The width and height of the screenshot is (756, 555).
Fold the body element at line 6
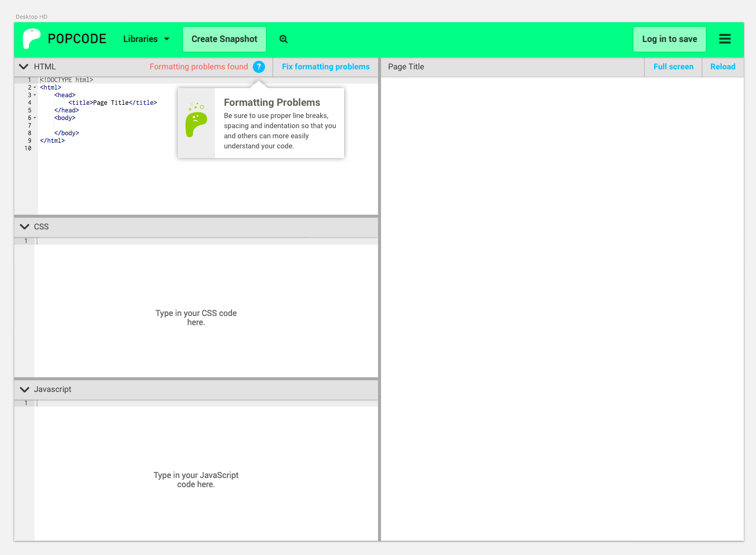click(34, 117)
